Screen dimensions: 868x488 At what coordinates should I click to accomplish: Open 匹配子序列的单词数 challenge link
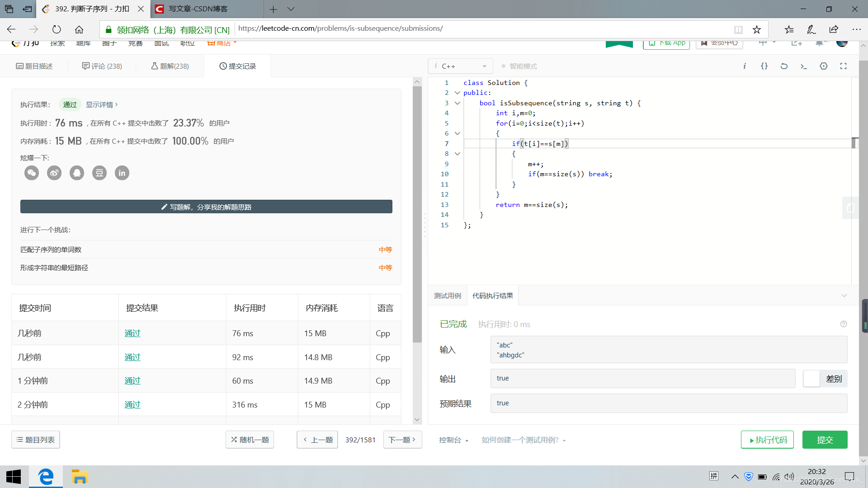[51, 249]
